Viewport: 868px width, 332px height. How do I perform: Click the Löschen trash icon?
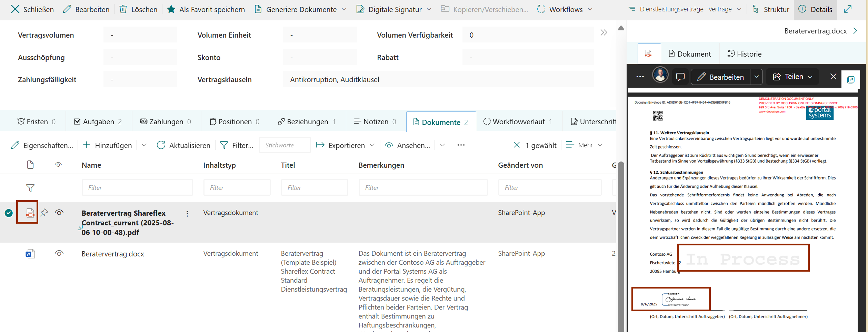coord(123,9)
